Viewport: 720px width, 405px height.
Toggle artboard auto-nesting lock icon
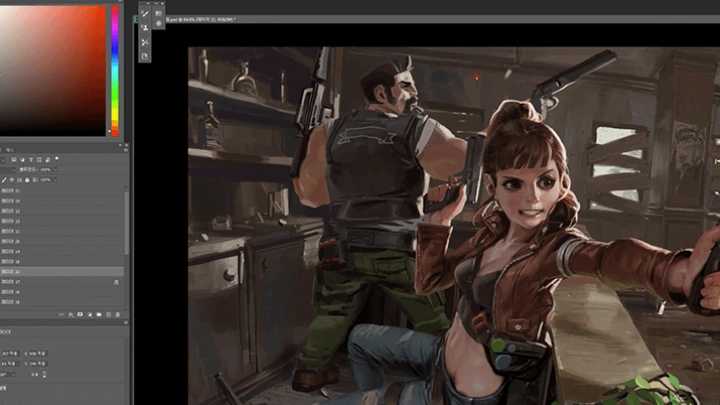(19, 180)
